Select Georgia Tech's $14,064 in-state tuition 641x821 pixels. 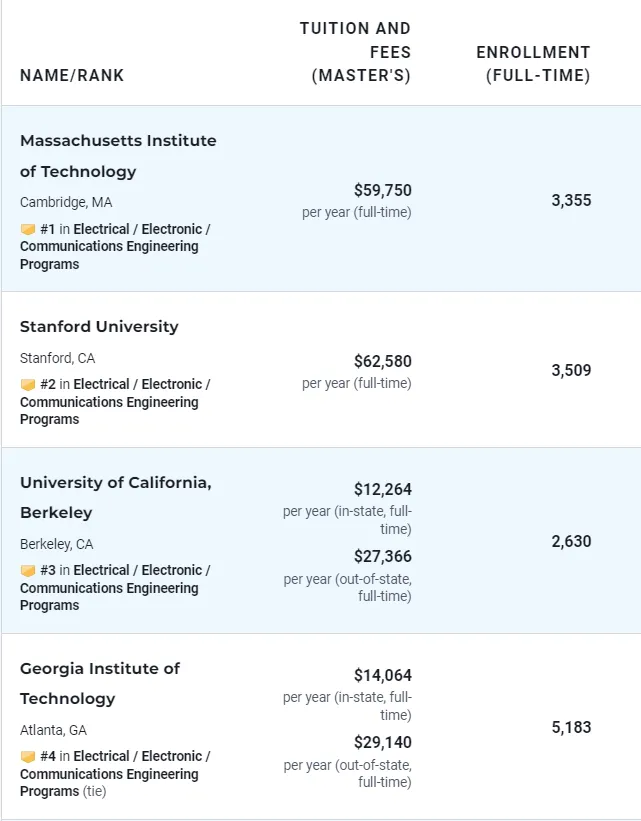pos(382,675)
